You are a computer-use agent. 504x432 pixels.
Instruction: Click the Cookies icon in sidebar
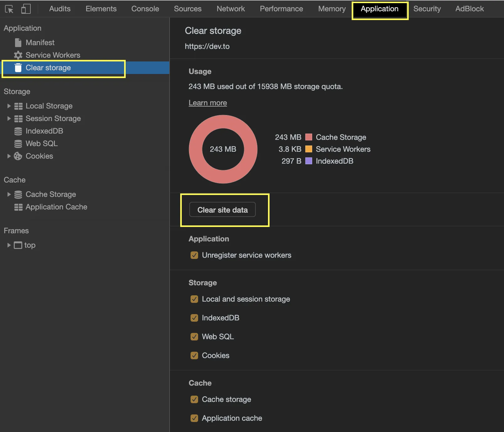click(x=18, y=156)
